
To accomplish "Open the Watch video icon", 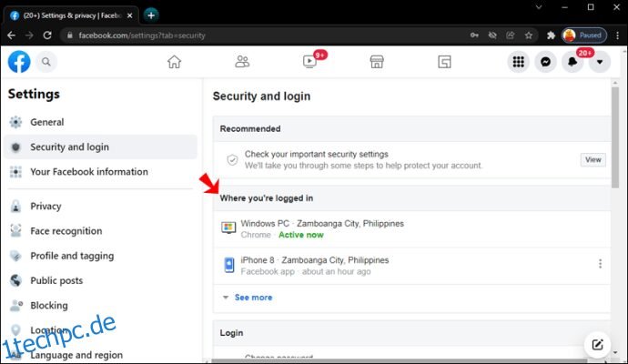I will click(309, 62).
